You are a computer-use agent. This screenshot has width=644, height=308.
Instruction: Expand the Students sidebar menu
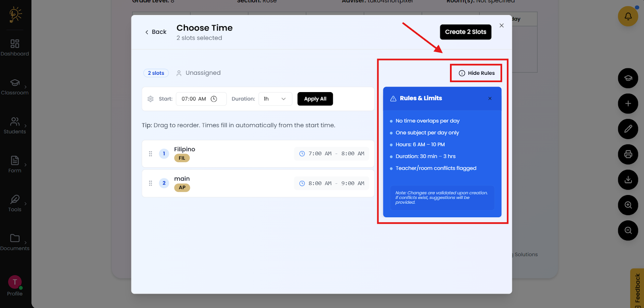[15, 125]
